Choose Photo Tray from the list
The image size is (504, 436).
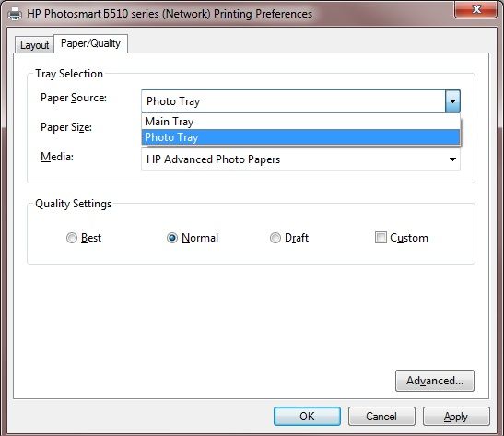point(300,137)
